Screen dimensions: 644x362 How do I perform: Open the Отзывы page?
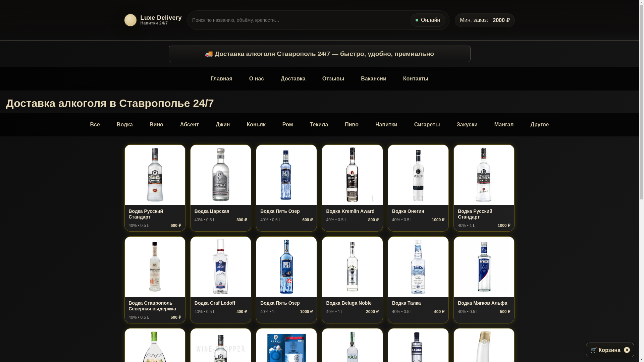tap(333, 79)
